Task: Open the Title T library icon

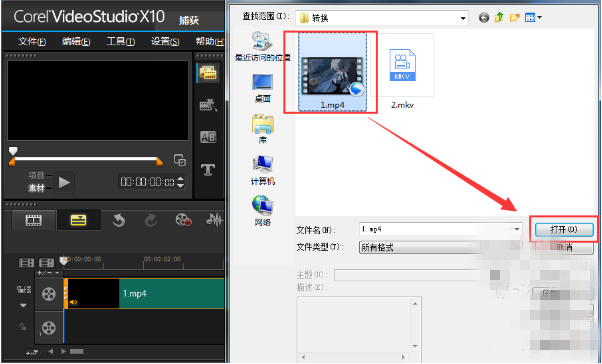Action: (208, 170)
